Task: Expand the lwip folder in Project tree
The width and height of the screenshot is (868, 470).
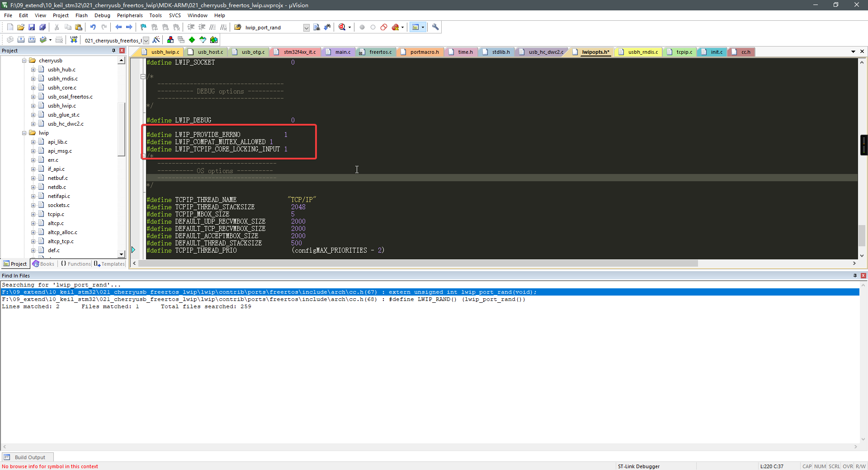Action: pyautogui.click(x=24, y=132)
